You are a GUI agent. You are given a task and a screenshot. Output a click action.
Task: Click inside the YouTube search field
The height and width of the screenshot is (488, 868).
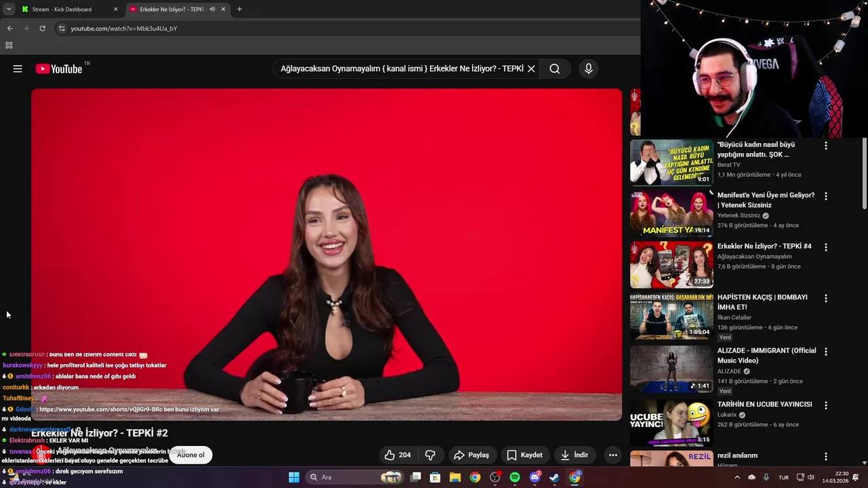[x=401, y=68]
